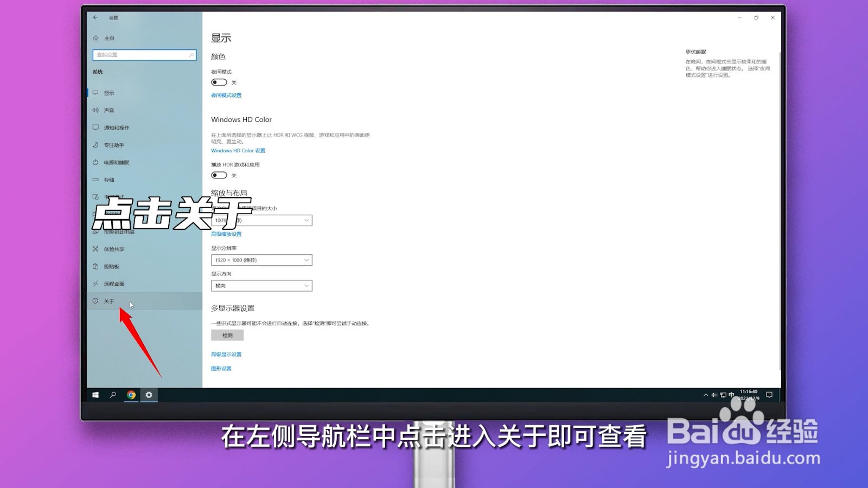Open the 夜间模式设置 link
This screenshot has height=488, width=868.
coord(226,95)
